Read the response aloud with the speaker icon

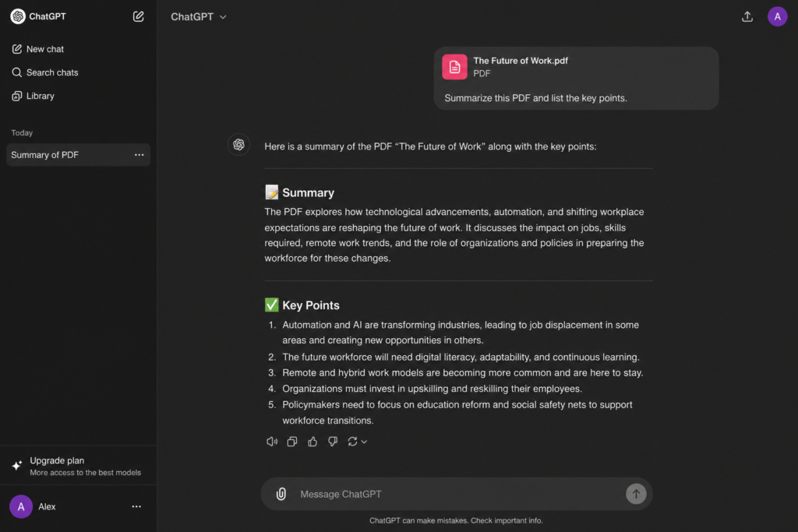(x=272, y=442)
